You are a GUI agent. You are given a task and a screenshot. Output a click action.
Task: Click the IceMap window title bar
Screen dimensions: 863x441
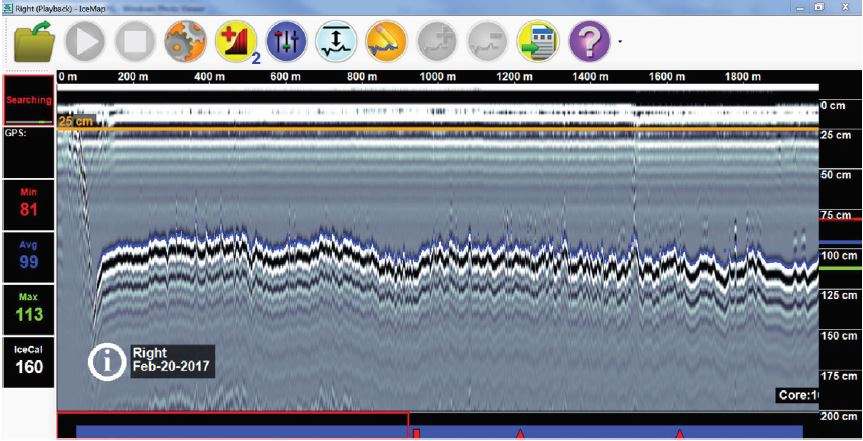pyautogui.click(x=432, y=7)
